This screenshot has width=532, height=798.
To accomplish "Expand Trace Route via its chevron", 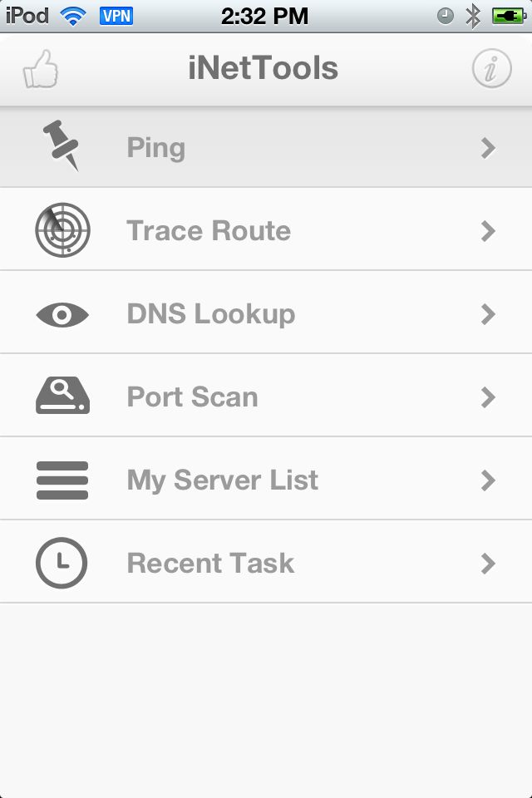I will [488, 231].
